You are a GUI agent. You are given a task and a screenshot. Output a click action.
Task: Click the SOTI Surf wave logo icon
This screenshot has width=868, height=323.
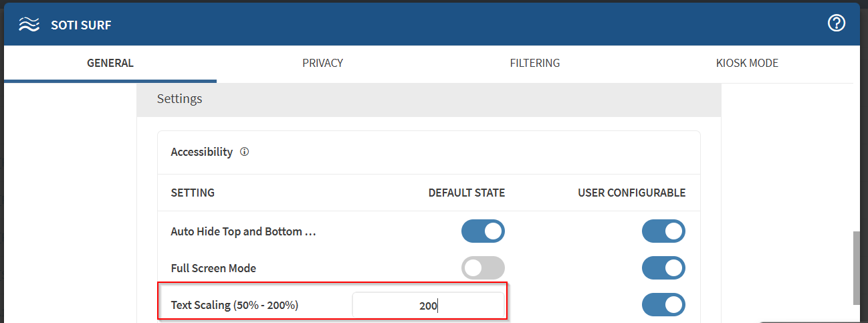click(29, 25)
